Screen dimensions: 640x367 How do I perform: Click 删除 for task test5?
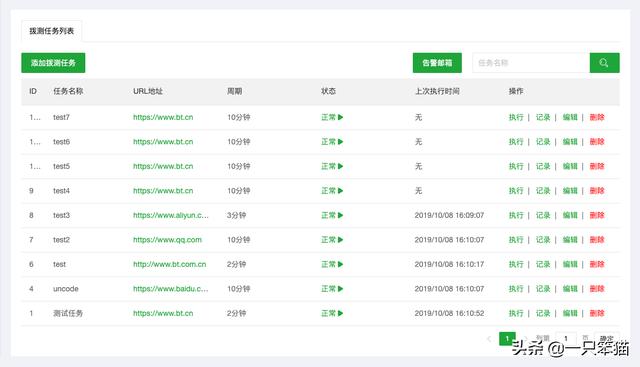(x=597, y=167)
